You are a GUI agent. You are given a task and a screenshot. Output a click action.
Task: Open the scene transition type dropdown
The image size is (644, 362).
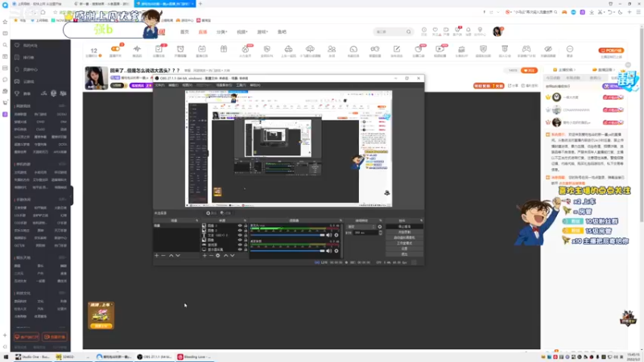(x=361, y=227)
